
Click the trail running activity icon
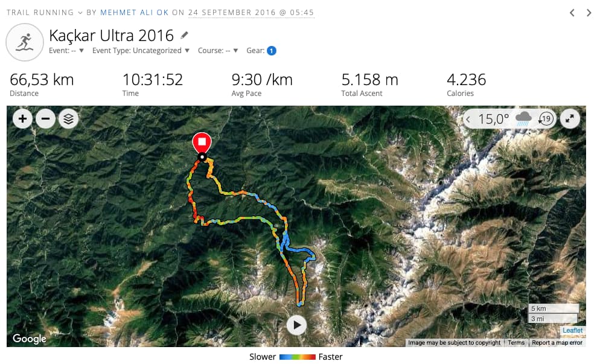point(25,42)
